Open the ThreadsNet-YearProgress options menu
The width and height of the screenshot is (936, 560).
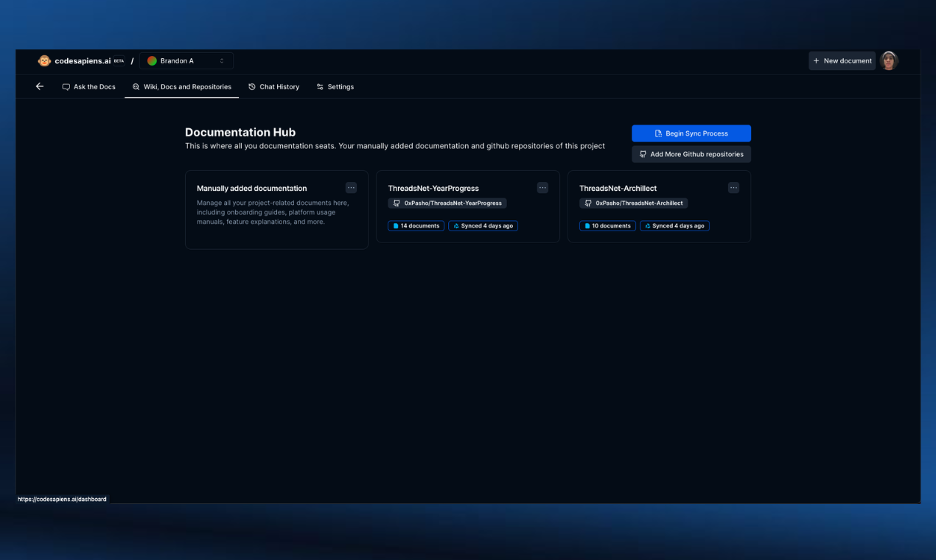(542, 187)
